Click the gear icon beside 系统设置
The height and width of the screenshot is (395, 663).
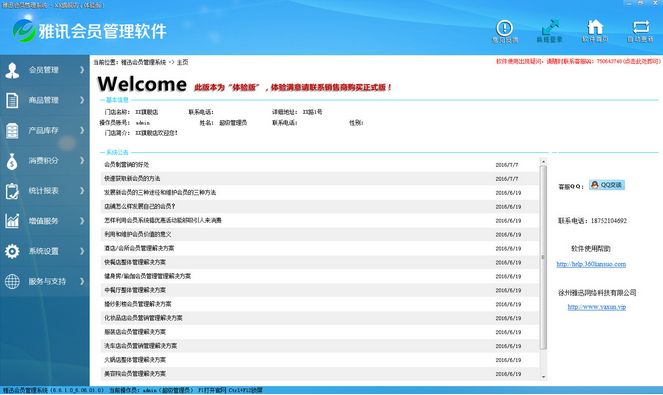point(12,251)
